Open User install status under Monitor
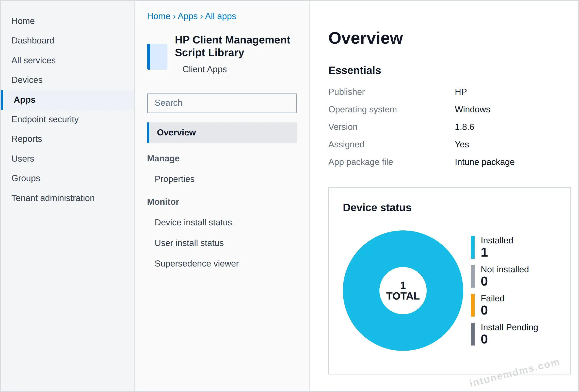 click(x=189, y=243)
